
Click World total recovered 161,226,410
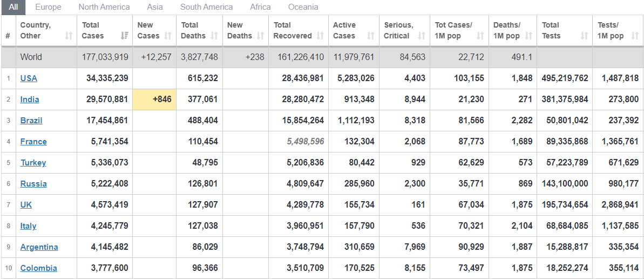pos(301,57)
